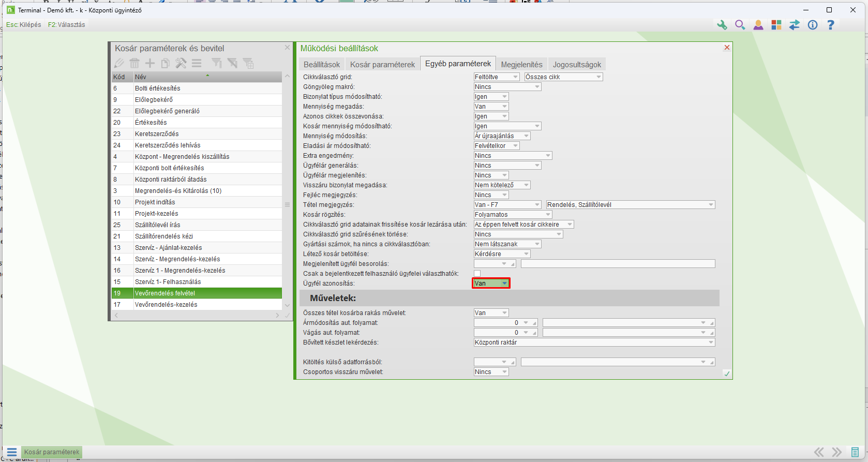Select the 'Szerviz - Ajánlat-kezelés' row
This screenshot has width=868, height=462.
point(197,248)
